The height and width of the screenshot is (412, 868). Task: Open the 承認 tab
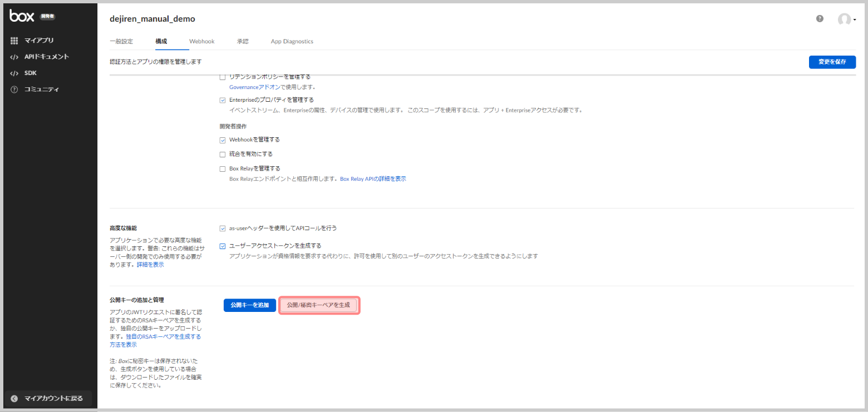(243, 41)
